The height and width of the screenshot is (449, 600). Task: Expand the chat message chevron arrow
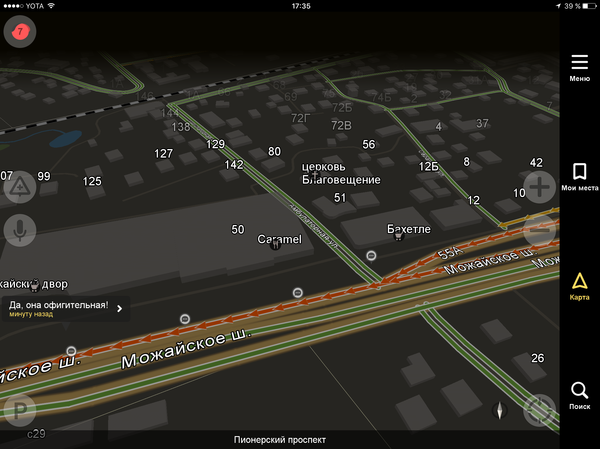(x=119, y=308)
